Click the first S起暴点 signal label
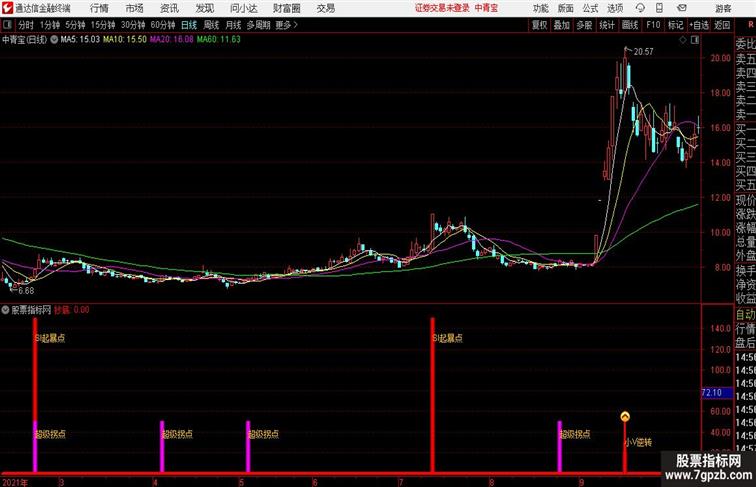This screenshot has width=756, height=487. tap(50, 338)
